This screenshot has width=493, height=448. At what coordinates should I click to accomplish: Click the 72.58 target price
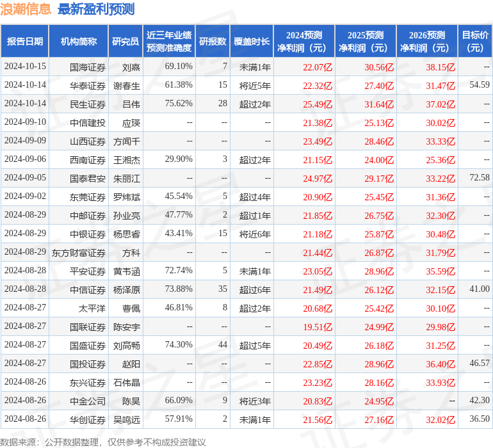pyautogui.click(x=480, y=178)
